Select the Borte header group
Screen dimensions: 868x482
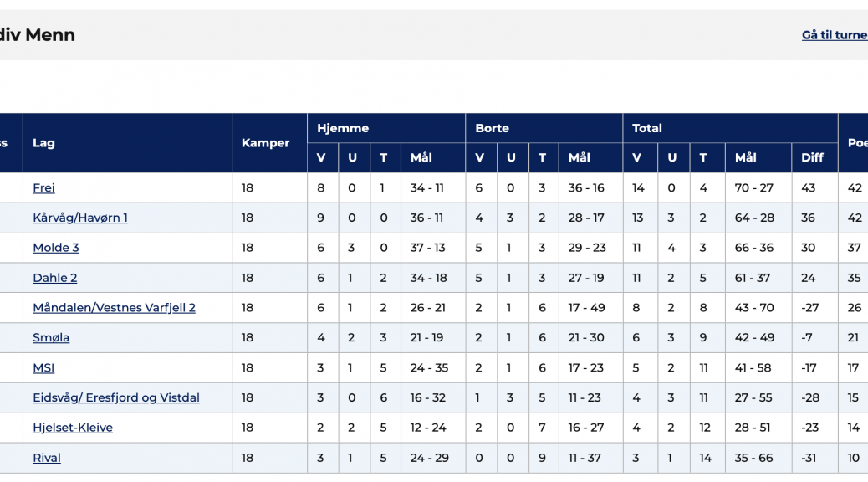[492, 129]
